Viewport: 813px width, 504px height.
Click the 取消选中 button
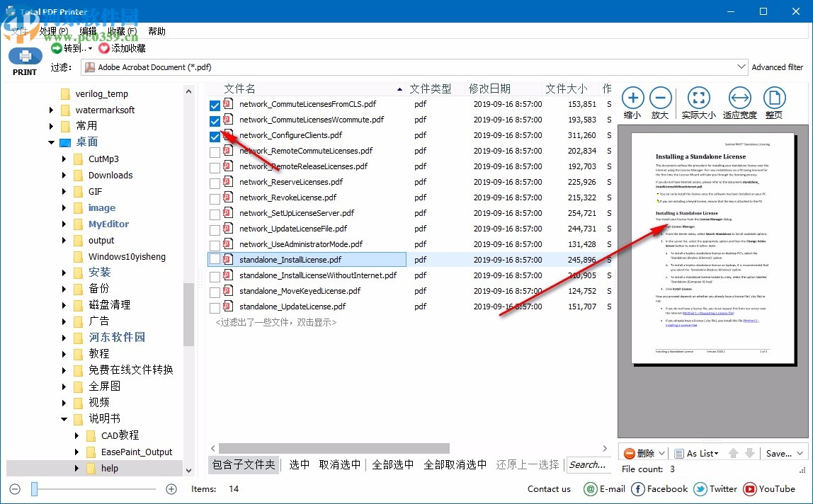coord(340,464)
